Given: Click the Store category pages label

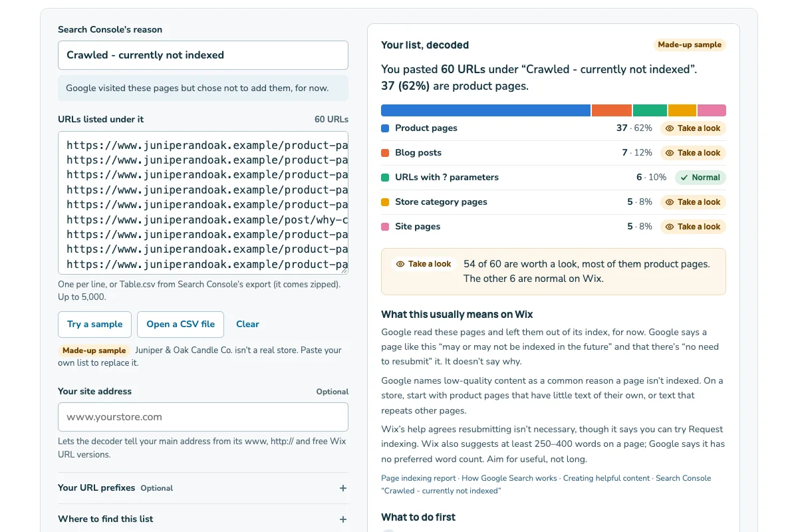Looking at the screenshot, I should 441,202.
